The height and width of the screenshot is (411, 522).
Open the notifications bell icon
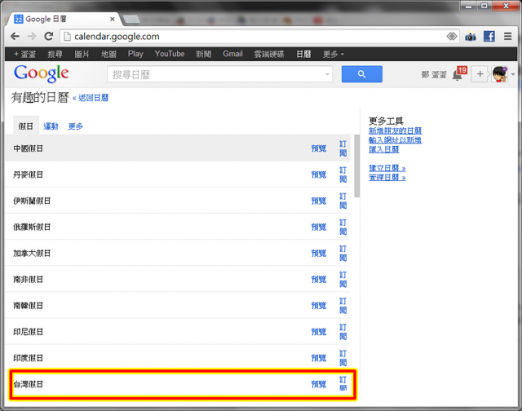457,76
